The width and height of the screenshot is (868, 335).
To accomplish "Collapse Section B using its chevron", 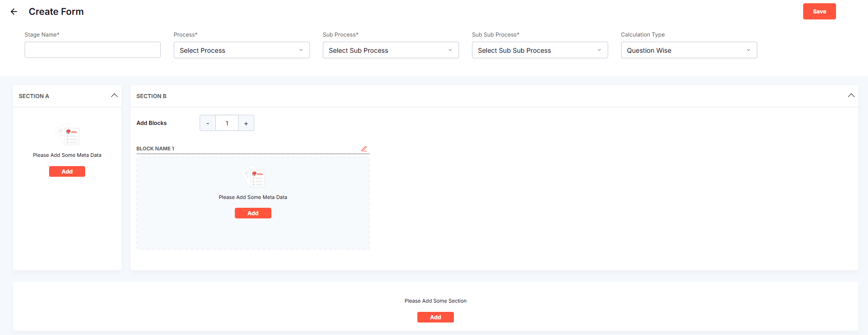I will 851,95.
